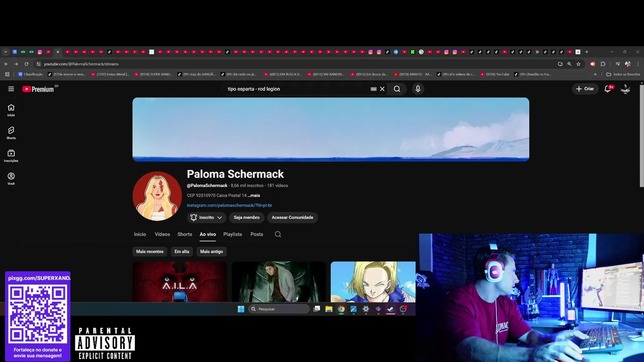Open the man in grey coat thumbnail

tap(279, 282)
